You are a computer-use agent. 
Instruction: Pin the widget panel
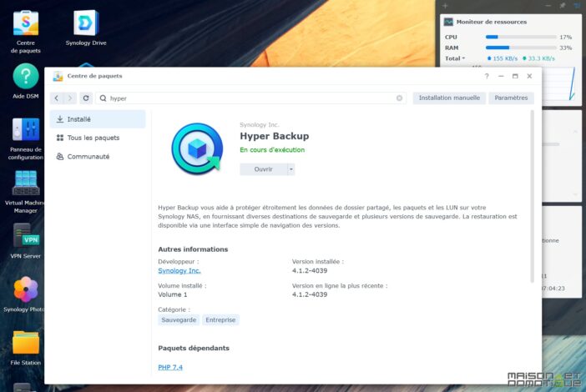pyautogui.click(x=562, y=6)
